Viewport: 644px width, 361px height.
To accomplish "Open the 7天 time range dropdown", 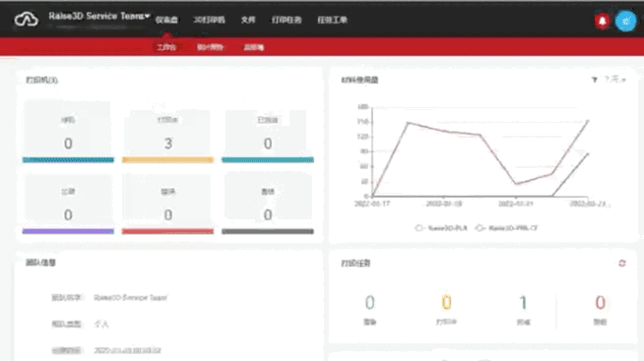I will click(614, 79).
